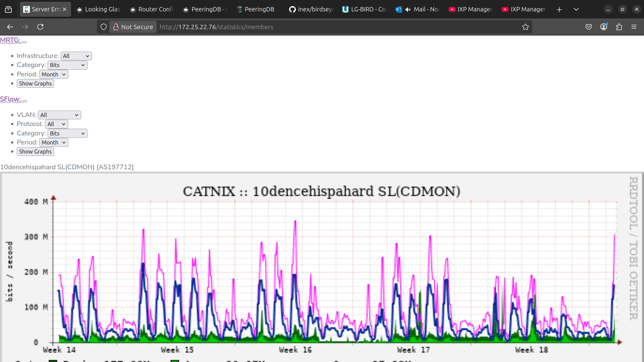Switch to the Router Config tab
The width and height of the screenshot is (644, 362).
tap(152, 9)
